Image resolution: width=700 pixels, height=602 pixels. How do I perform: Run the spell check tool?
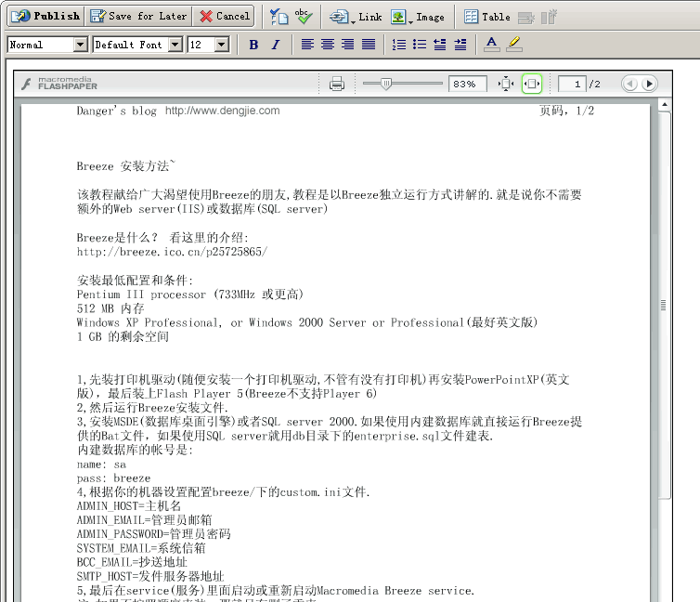tap(304, 17)
